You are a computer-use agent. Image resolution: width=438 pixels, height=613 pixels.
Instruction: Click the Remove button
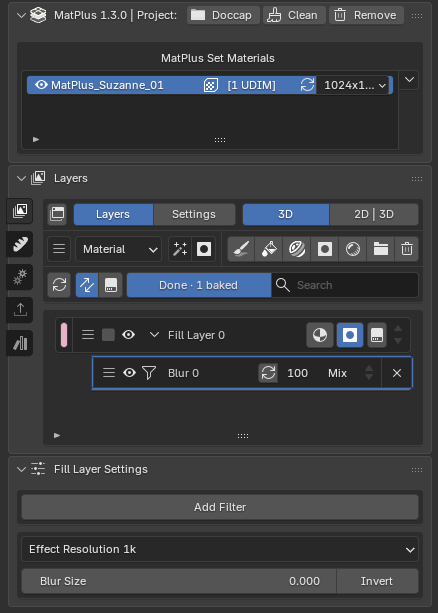[366, 15]
